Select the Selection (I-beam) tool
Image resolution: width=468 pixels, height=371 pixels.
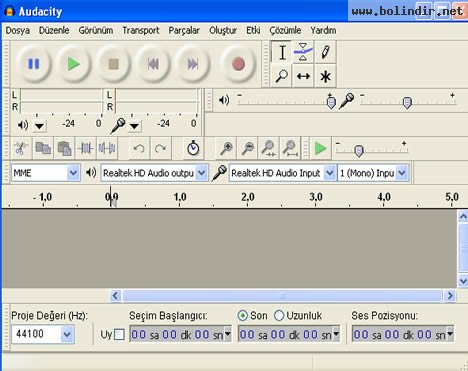click(282, 53)
